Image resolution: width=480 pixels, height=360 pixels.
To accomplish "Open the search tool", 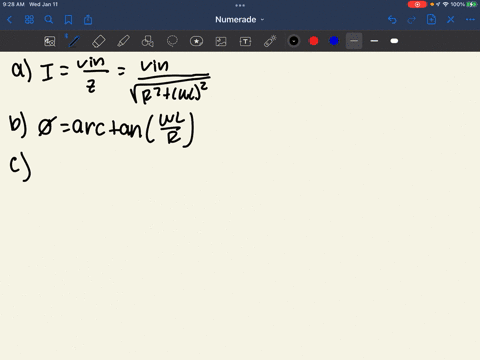I will pos(49,20).
